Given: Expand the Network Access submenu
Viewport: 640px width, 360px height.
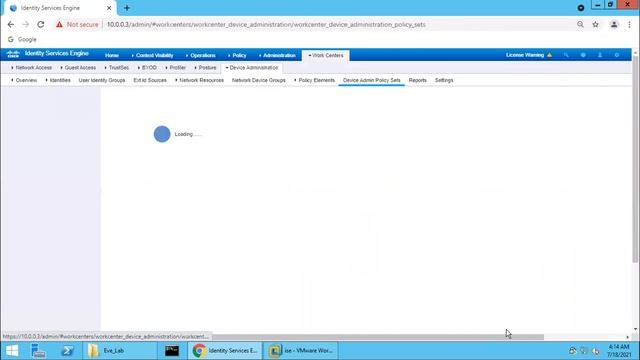Looking at the screenshot, I should coord(31,67).
